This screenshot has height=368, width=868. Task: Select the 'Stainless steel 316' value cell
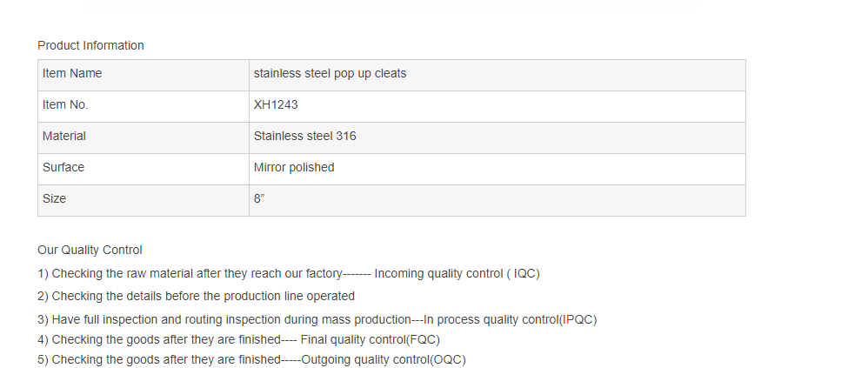304,137
